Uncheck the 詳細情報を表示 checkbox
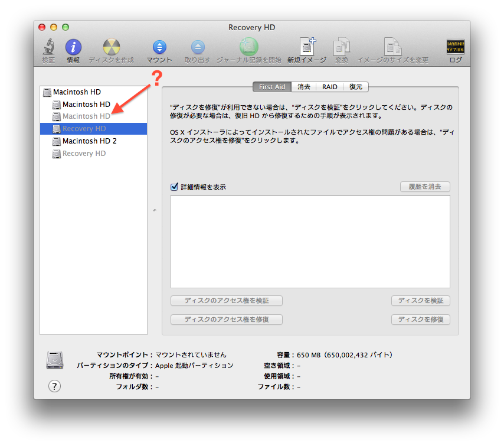This screenshot has height=446, width=504. tap(174, 187)
